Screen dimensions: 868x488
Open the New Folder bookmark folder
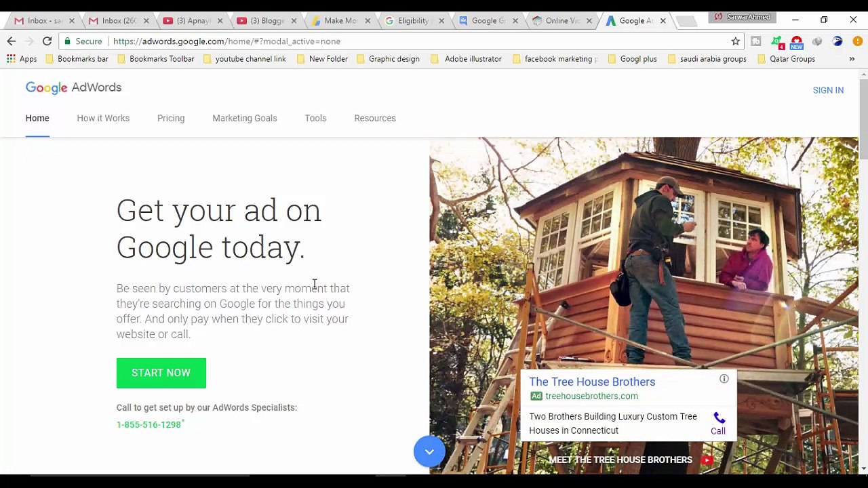[x=322, y=59]
